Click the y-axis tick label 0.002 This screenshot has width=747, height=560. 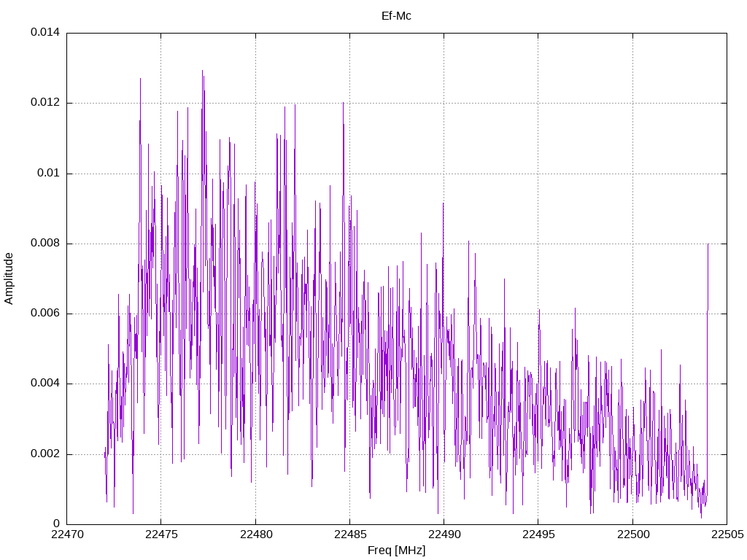[45, 454]
